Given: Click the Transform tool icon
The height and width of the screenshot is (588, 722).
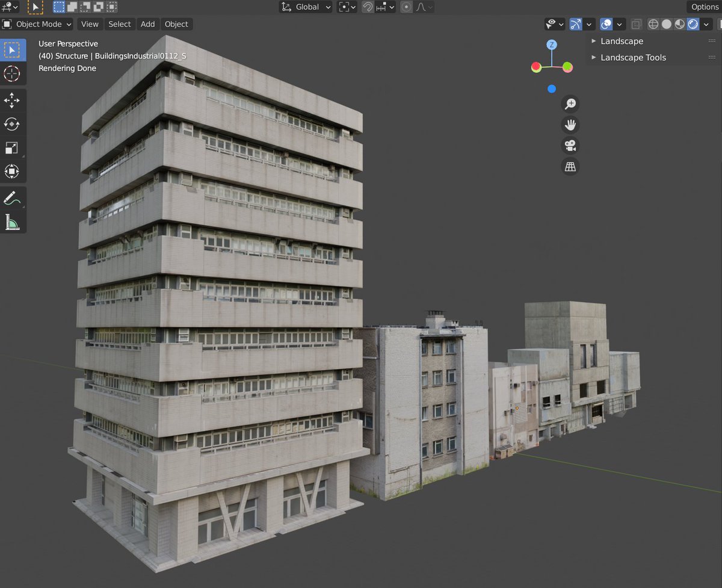Looking at the screenshot, I should (12, 172).
